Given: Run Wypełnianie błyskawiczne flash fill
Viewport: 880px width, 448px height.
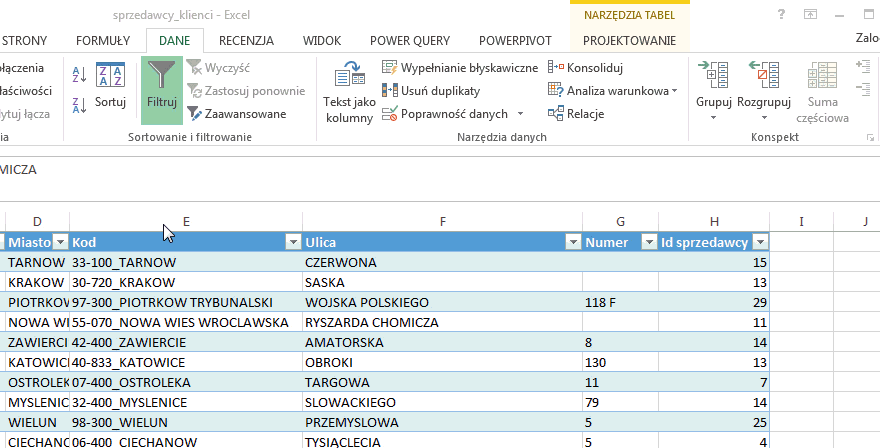Looking at the screenshot, I should pyautogui.click(x=460, y=67).
